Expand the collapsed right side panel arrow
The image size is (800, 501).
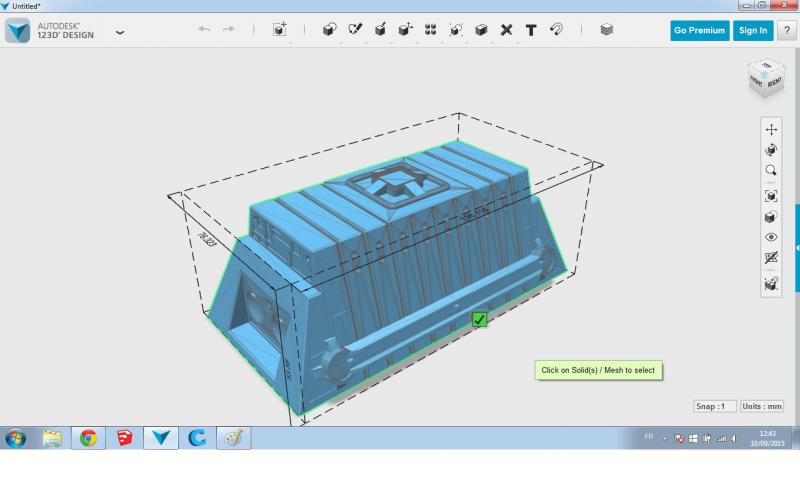point(797,248)
